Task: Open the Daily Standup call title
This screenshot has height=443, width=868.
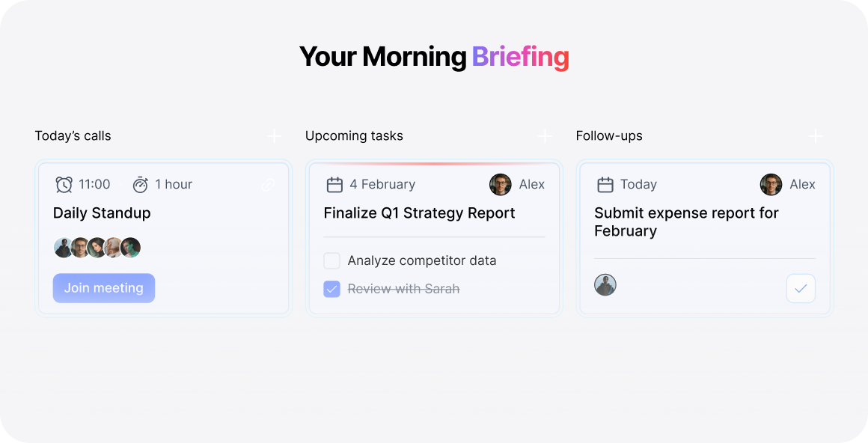Action: pos(102,213)
